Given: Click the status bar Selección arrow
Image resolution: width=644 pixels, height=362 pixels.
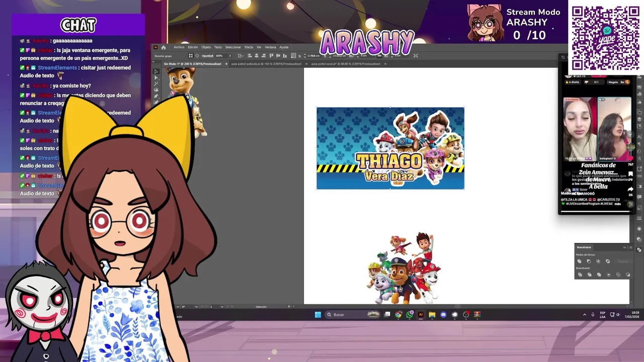Looking at the screenshot, I should (x=289, y=306).
